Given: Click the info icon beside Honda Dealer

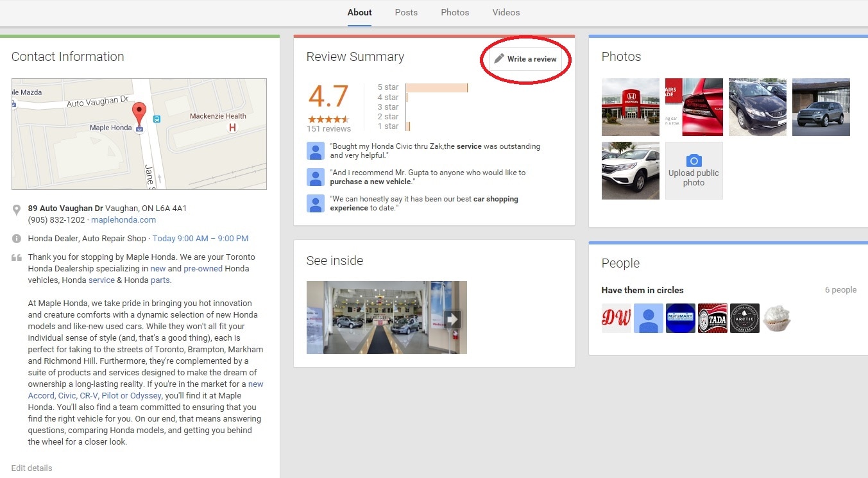Looking at the screenshot, I should pyautogui.click(x=17, y=239).
